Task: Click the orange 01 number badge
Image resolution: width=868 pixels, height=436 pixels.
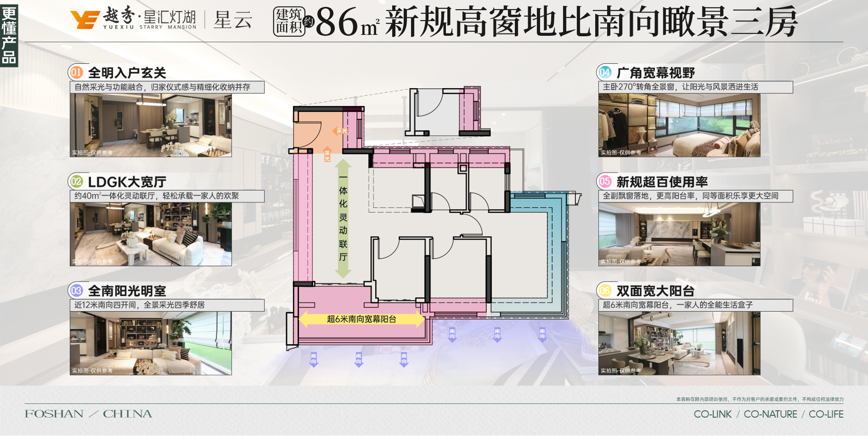Action: pyautogui.click(x=76, y=72)
